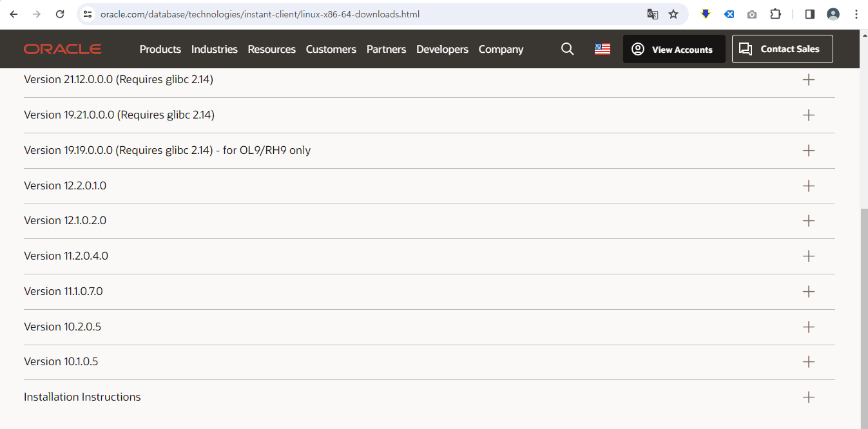
Task: Click the 'Version 12.1.0.2.0' heading text
Action: point(65,221)
